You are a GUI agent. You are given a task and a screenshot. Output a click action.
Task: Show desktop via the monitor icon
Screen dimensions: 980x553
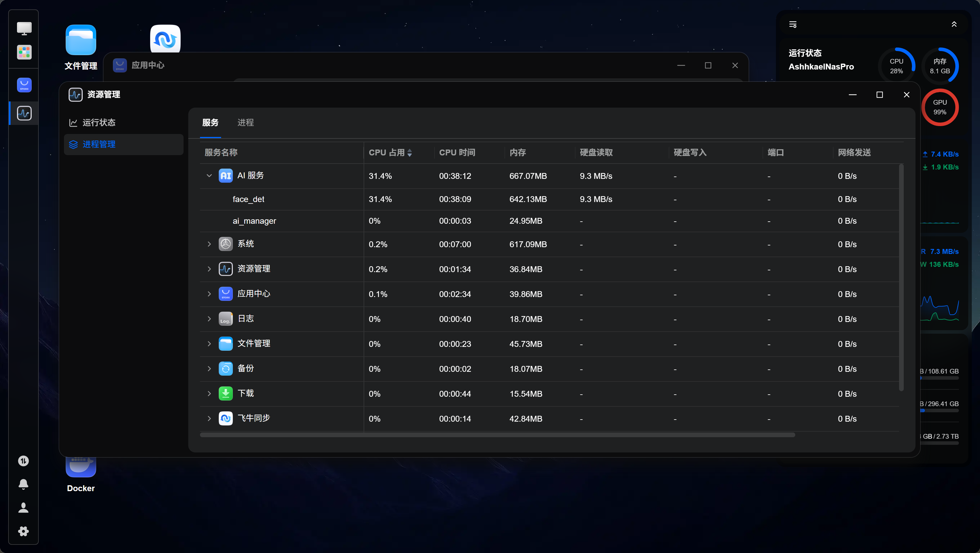click(24, 28)
